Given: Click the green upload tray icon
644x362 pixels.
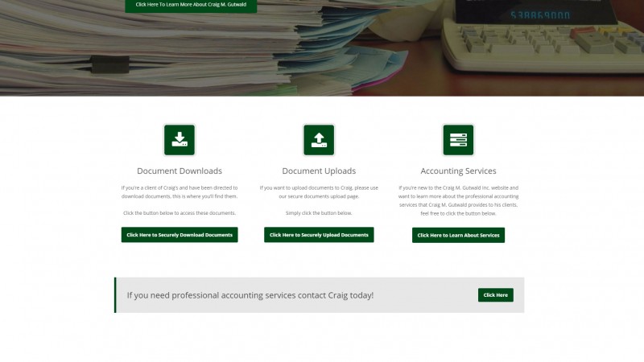Looking at the screenshot, I should (319, 140).
